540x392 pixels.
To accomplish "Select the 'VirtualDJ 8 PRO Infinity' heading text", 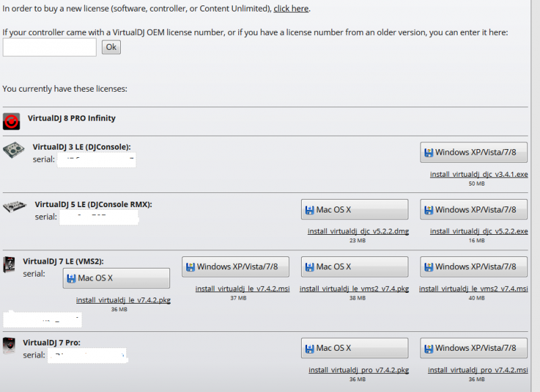I will tap(72, 118).
